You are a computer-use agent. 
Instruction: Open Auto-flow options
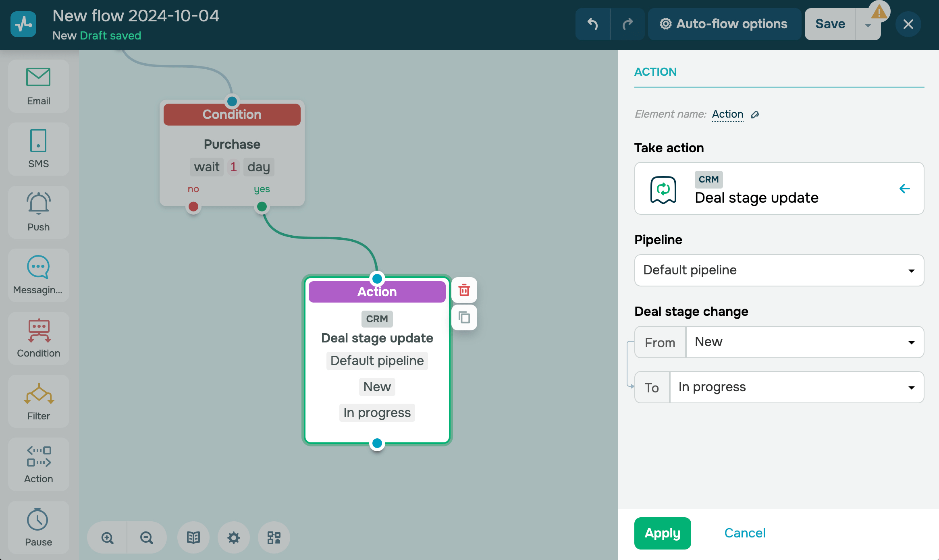coord(724,24)
